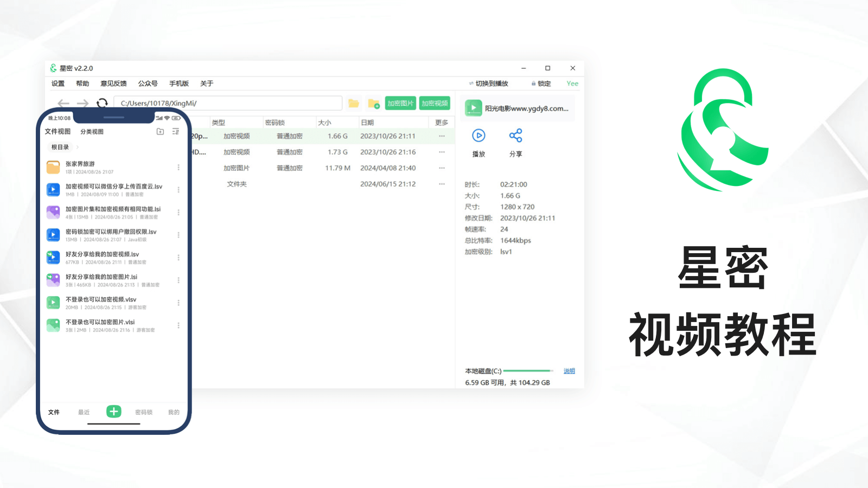Select the row dated 2024/04/08 21:40

coord(322,168)
